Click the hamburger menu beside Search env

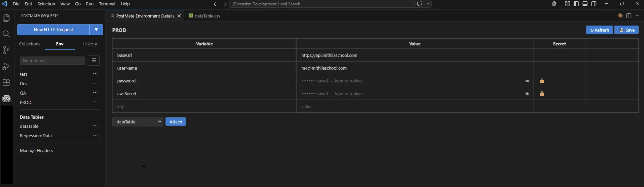[x=94, y=61]
